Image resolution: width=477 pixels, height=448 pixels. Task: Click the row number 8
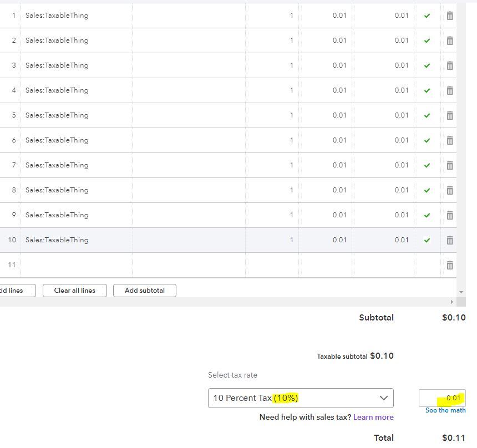click(x=14, y=190)
